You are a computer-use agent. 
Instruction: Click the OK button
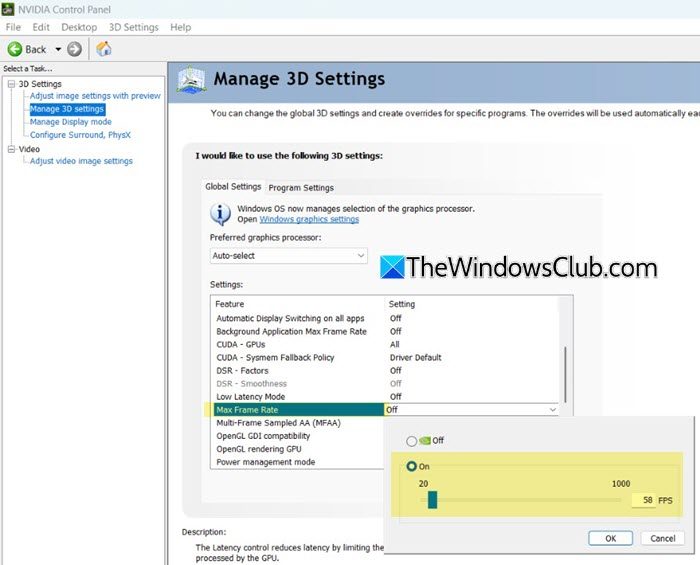tap(610, 538)
